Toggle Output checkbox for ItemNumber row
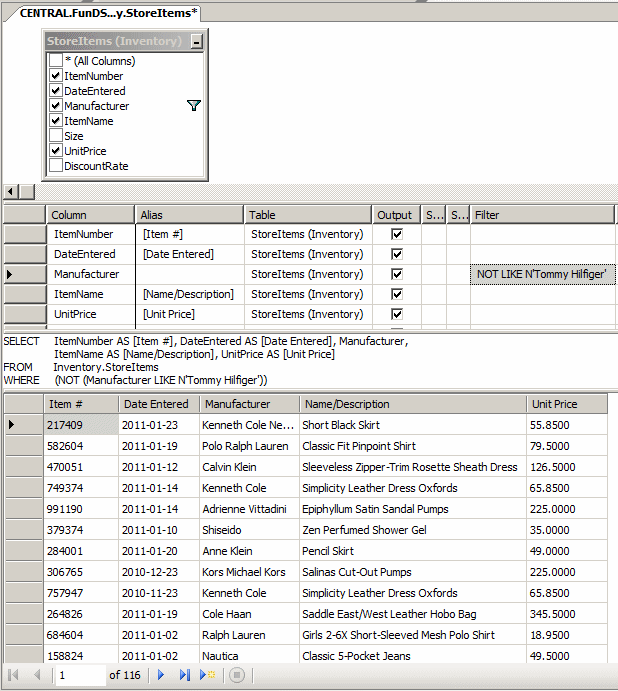Screen dimensions: 618x691 point(397,234)
